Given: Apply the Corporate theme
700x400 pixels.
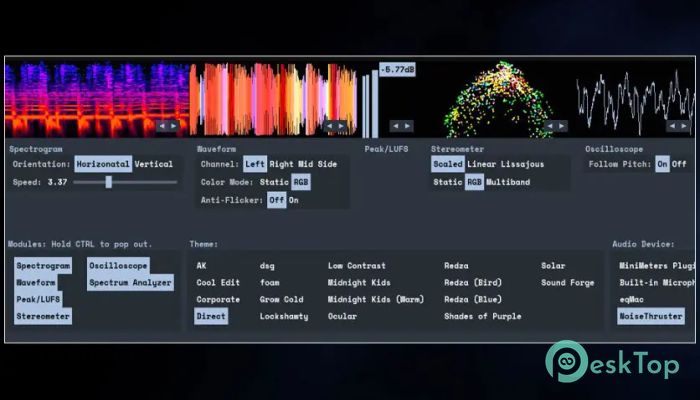Looking at the screenshot, I should pyautogui.click(x=218, y=300).
